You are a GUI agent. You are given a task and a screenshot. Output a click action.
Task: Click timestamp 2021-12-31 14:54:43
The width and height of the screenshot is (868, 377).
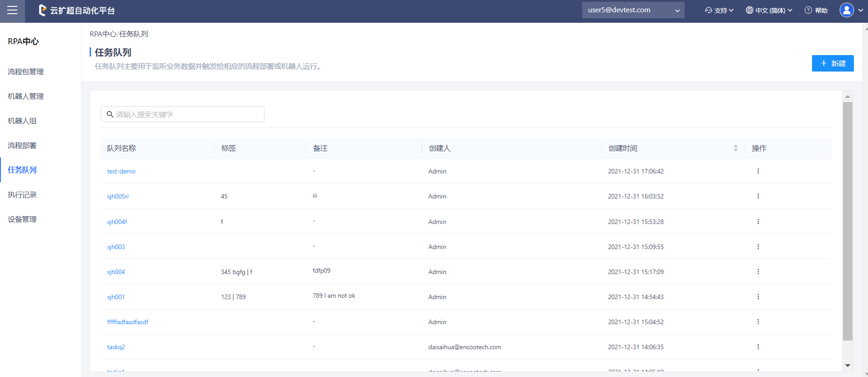pyautogui.click(x=636, y=297)
